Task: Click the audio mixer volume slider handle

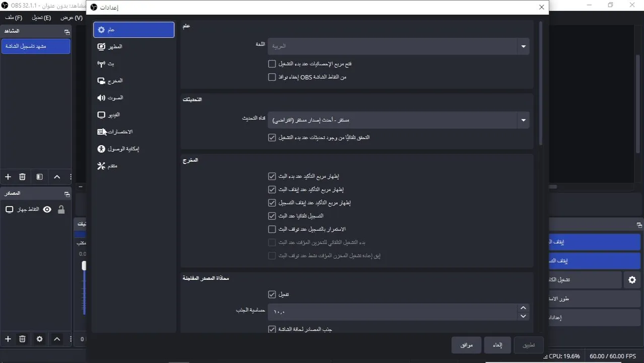Action: click(x=84, y=265)
